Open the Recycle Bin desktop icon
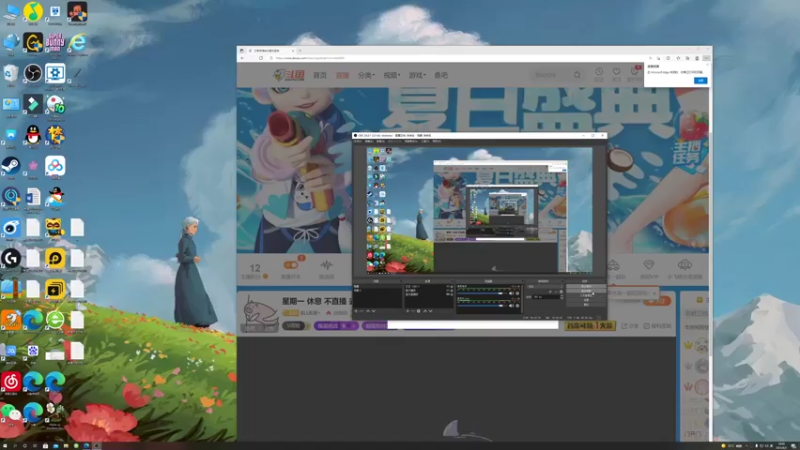 (x=11, y=73)
